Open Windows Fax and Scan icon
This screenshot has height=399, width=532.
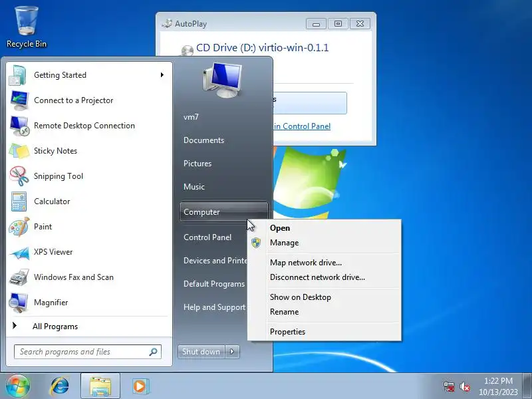click(x=19, y=277)
